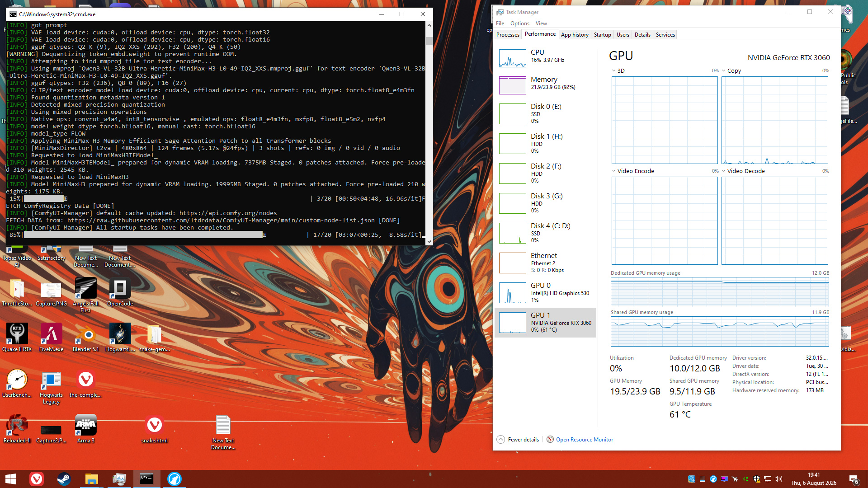Select GPU 1 NVIDIA GeForce RTX 3060
868x488 pixels.
(545, 323)
